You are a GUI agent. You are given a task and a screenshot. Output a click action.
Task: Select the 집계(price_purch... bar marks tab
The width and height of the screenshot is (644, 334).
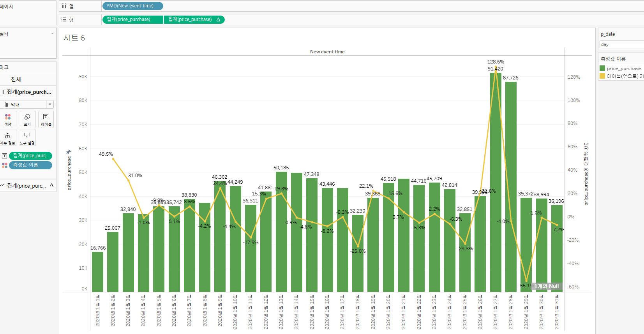(x=28, y=92)
